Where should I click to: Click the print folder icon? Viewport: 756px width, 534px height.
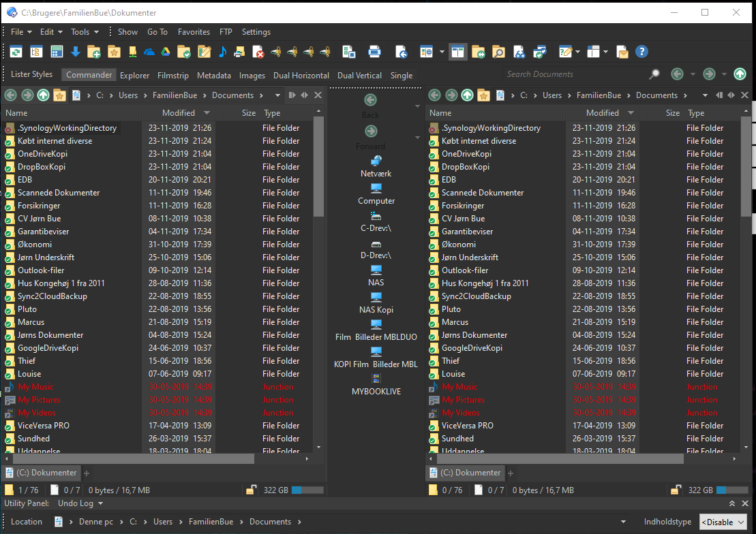(239, 52)
